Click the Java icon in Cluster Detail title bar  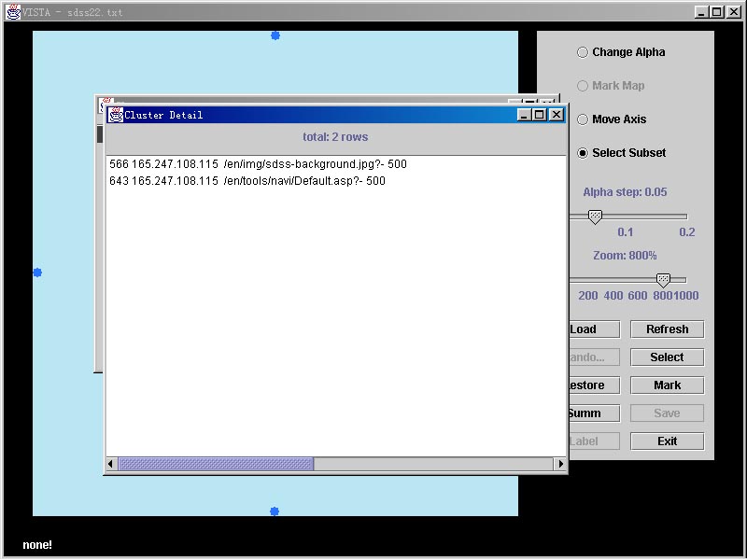click(x=116, y=115)
